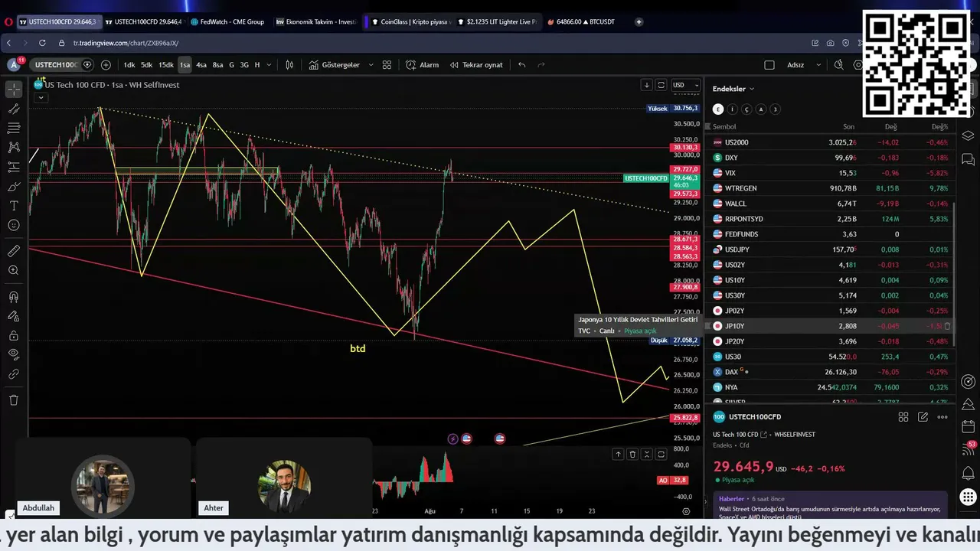Switch to the CoinGlass browser tab
Viewport: 980px width, 551px height.
(x=411, y=22)
